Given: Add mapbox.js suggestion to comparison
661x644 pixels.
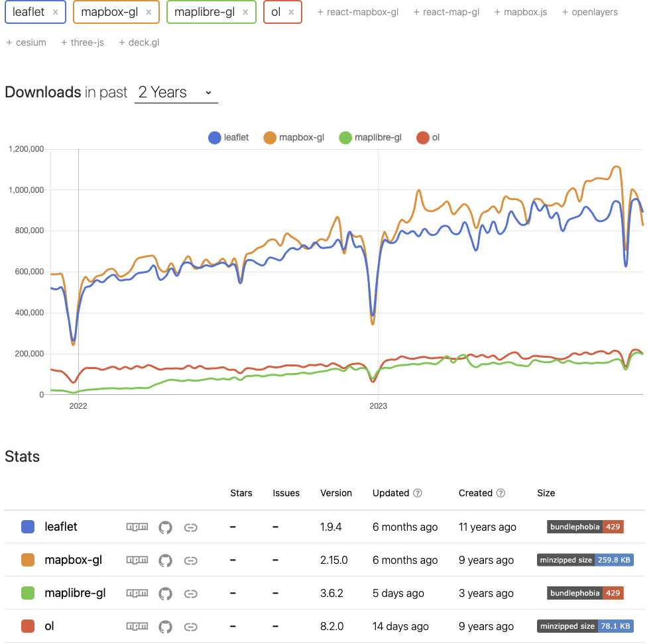Looking at the screenshot, I should pyautogui.click(x=520, y=12).
